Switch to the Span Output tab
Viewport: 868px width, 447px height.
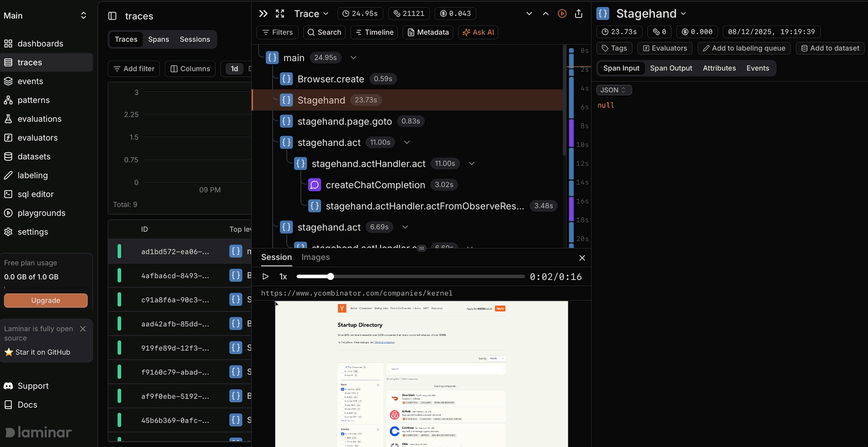[671, 68]
